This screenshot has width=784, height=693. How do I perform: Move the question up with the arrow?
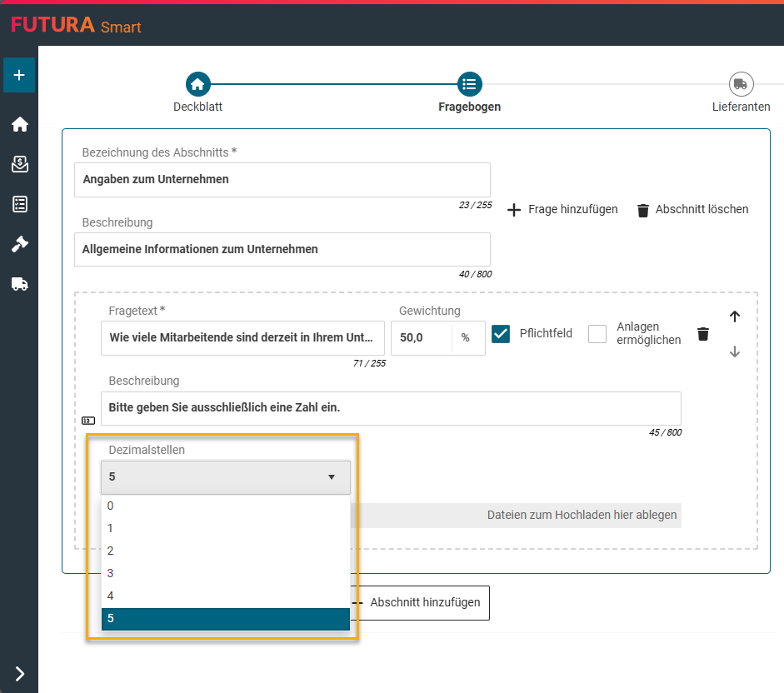734,317
